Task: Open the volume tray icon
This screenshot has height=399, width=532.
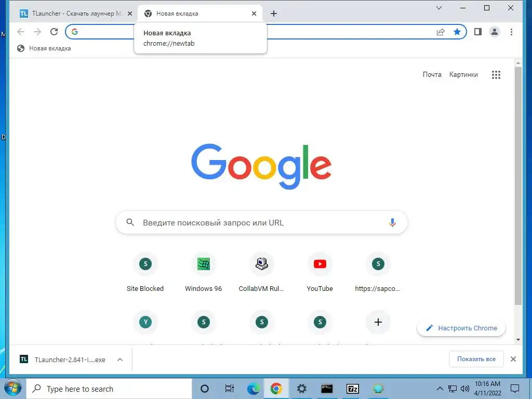Action: [x=465, y=389]
